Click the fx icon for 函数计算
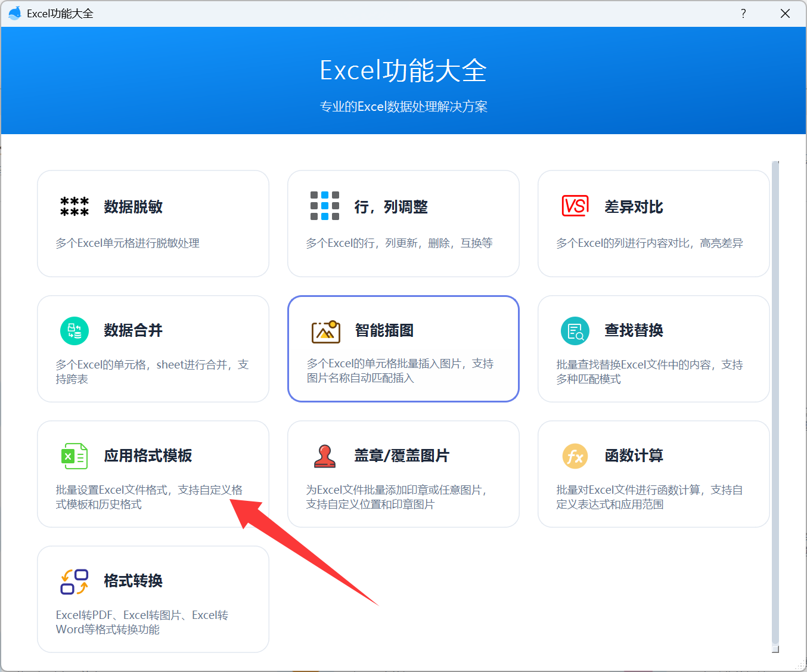The image size is (807, 672). click(x=575, y=456)
